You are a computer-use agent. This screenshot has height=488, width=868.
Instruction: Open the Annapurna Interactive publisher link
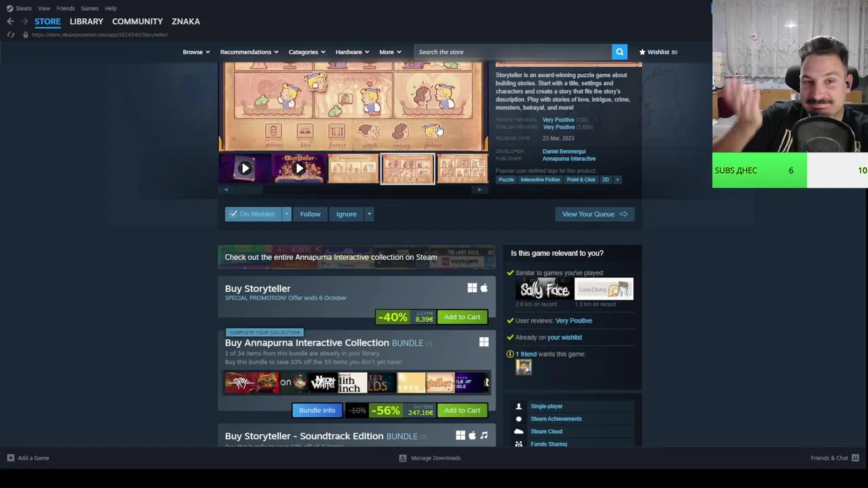click(x=569, y=159)
